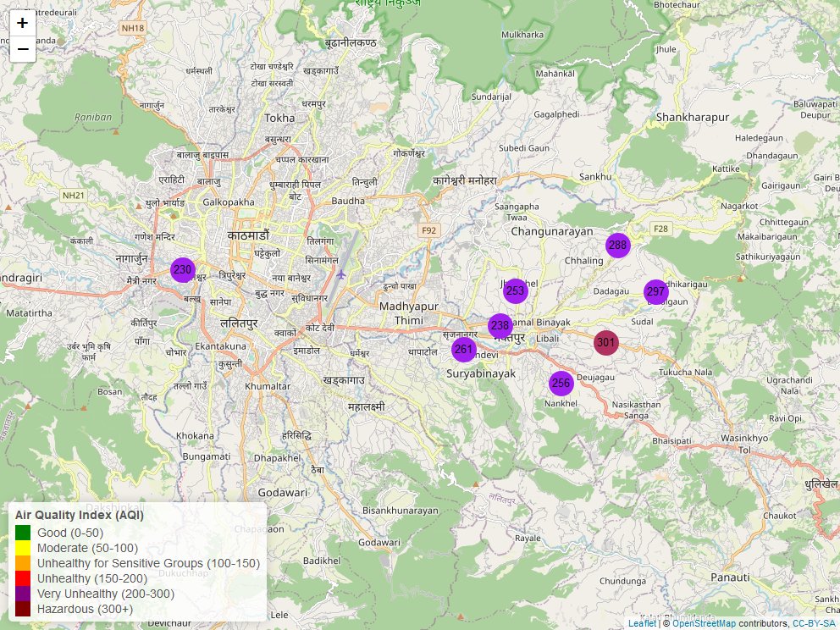Click the Dhapakhel place label
This screenshot has width=840, height=630.
[277, 459]
